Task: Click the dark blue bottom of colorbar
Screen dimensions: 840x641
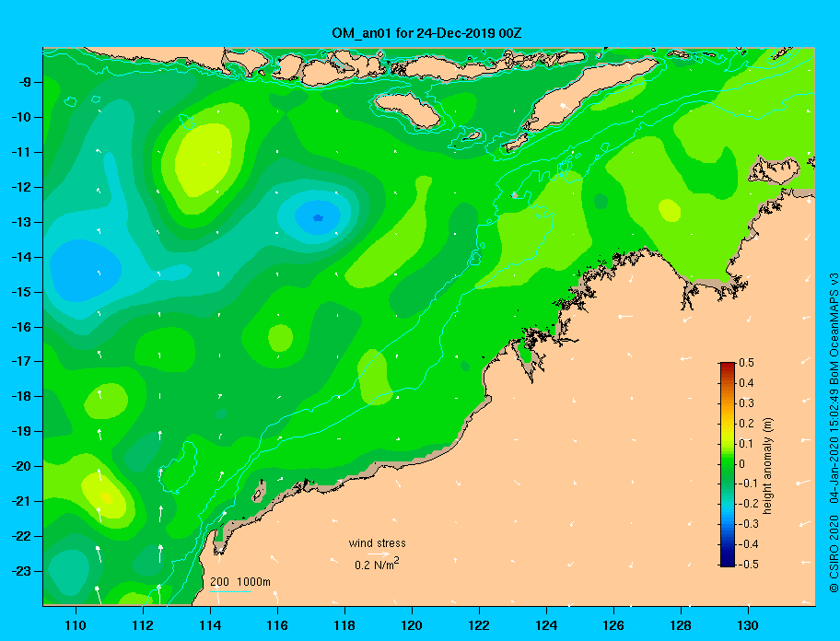Action: [728, 563]
